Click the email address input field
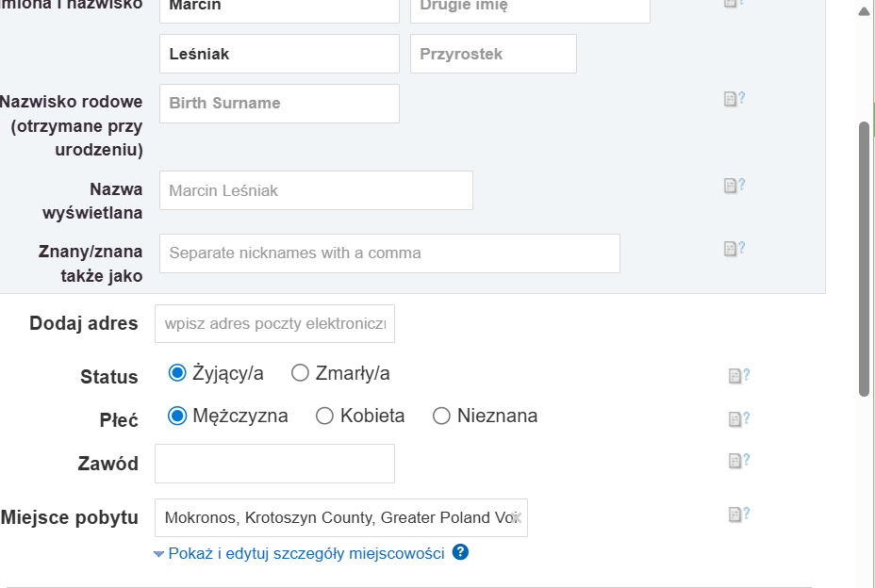Screen dimensions: 875x588 [x=274, y=323]
